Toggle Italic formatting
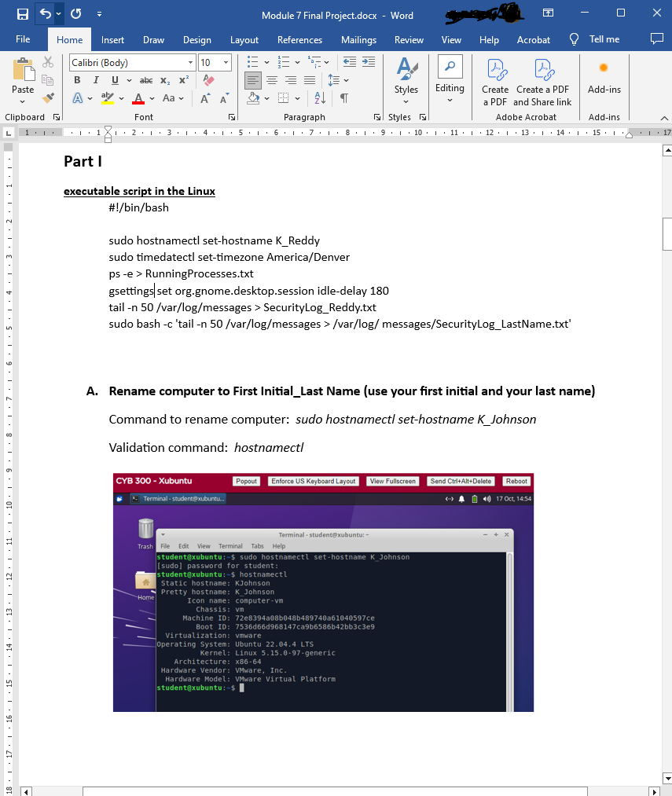The height and width of the screenshot is (796, 672). pos(96,80)
